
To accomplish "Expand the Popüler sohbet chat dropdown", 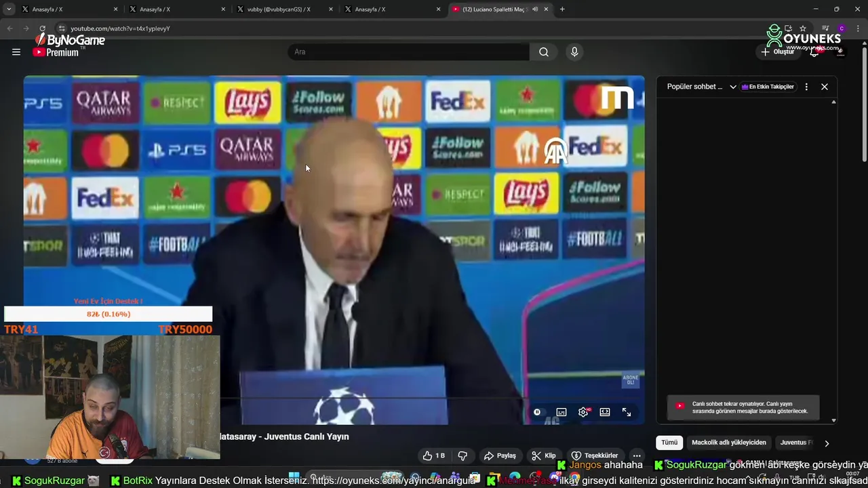I will pos(701,87).
